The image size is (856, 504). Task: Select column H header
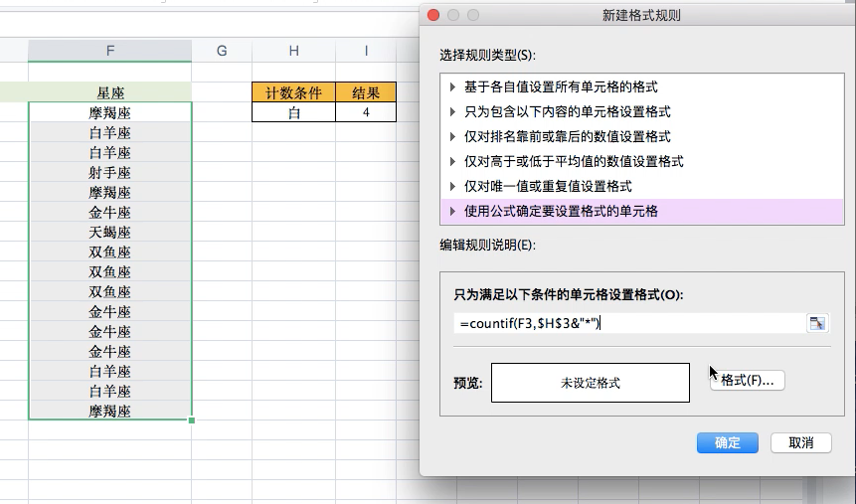[293, 51]
